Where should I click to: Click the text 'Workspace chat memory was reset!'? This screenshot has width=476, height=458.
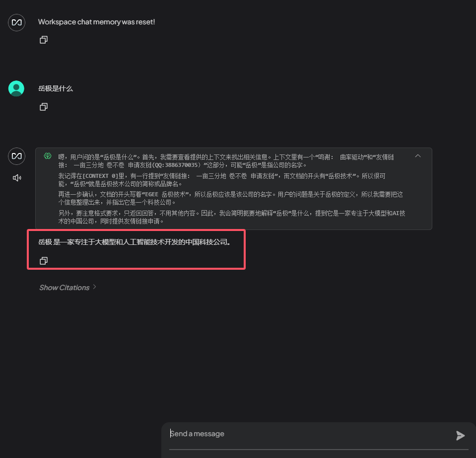(96, 22)
